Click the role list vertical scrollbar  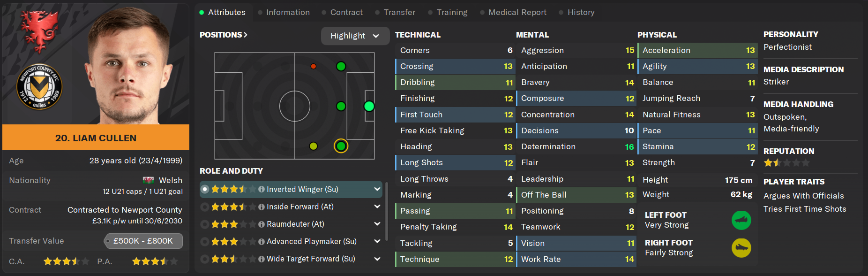[387, 211]
